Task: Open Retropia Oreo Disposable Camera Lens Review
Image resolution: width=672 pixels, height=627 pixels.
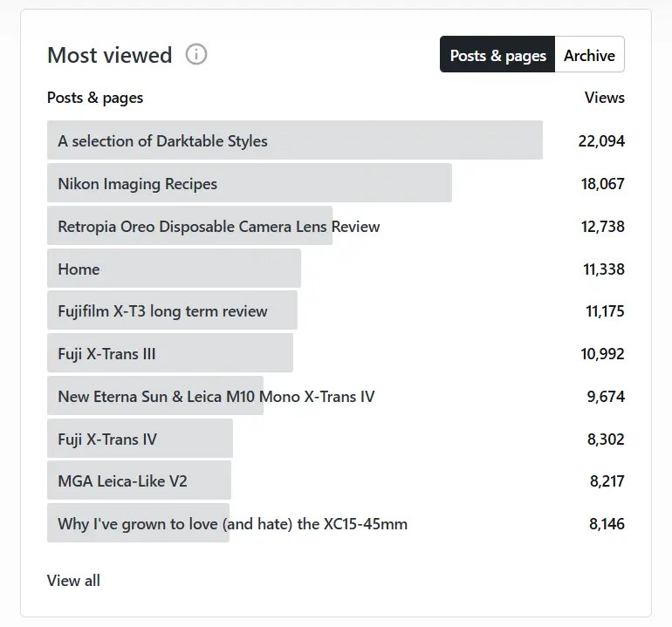Action: (x=218, y=226)
